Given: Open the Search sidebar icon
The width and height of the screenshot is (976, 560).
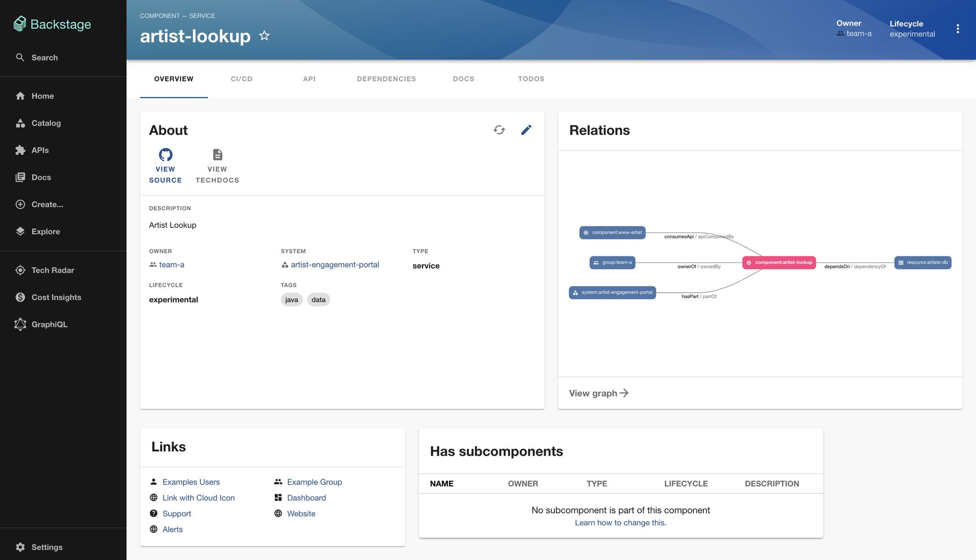Looking at the screenshot, I should tap(20, 57).
